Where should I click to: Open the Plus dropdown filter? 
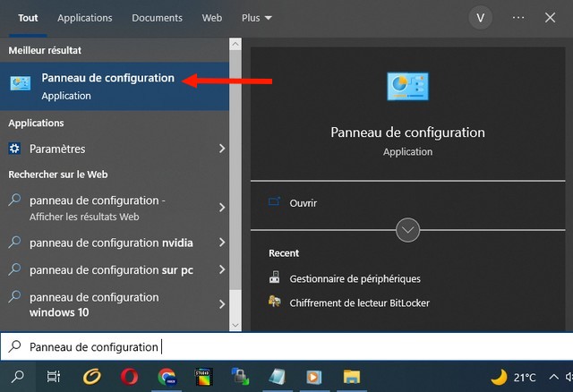click(257, 18)
